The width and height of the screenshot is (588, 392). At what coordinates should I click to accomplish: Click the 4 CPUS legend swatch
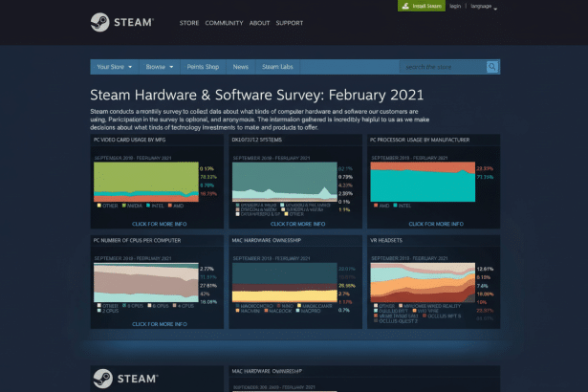click(174, 306)
